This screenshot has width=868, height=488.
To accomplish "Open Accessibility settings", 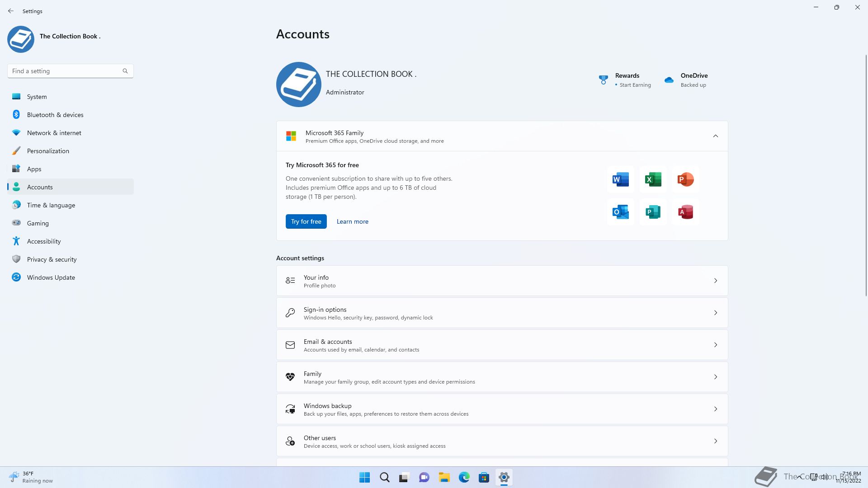I will pos(71,241).
